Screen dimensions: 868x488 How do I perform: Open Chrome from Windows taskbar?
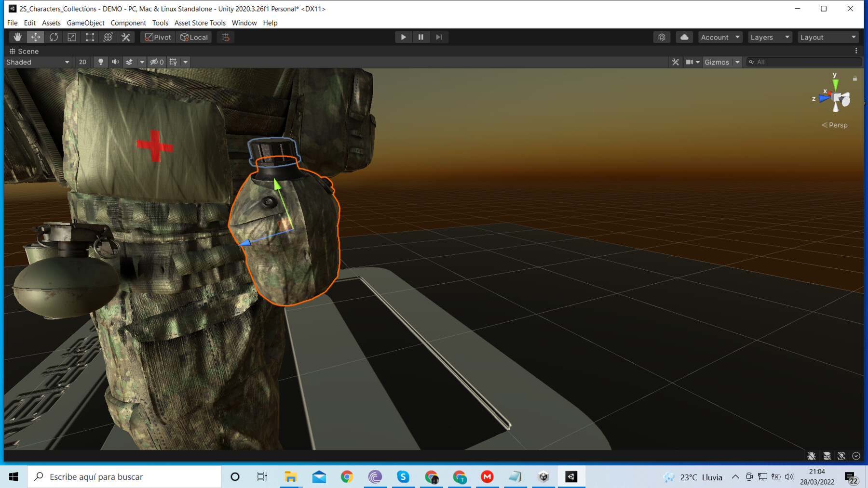tap(347, 476)
